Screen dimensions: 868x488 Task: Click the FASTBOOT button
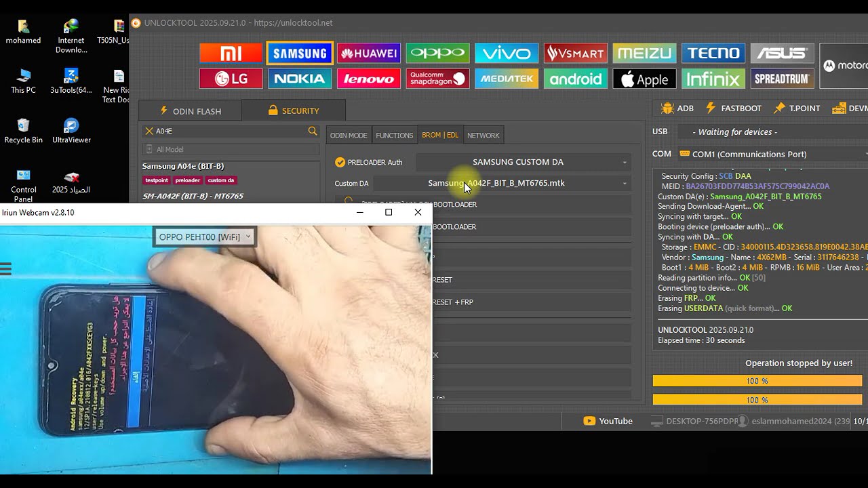pos(734,108)
